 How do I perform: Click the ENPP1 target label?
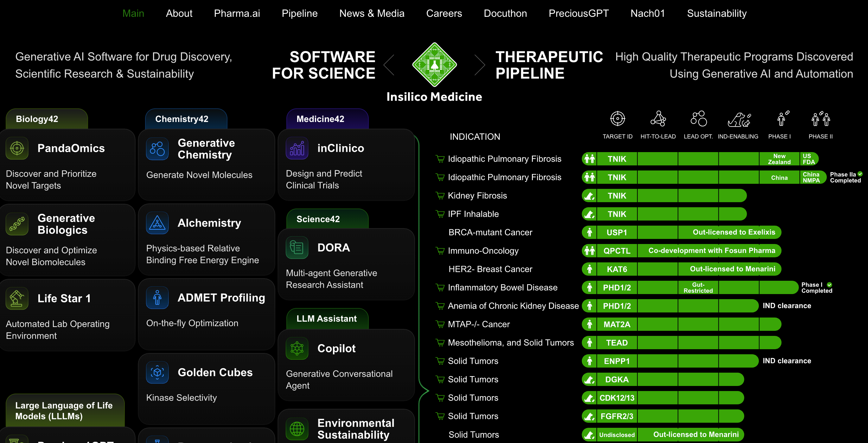(x=617, y=361)
